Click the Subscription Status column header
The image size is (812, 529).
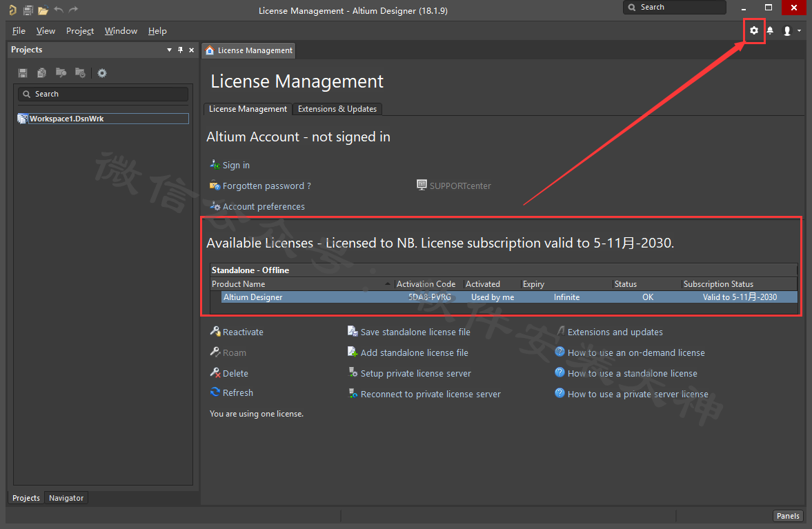(x=740, y=284)
